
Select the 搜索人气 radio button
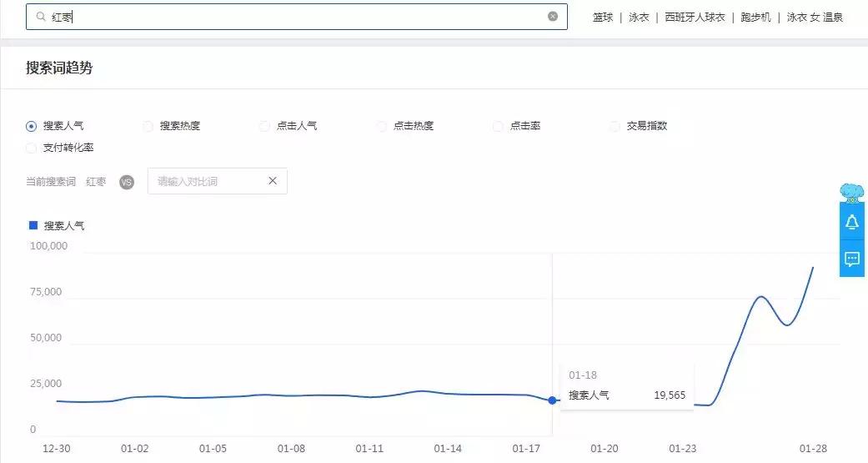click(32, 126)
